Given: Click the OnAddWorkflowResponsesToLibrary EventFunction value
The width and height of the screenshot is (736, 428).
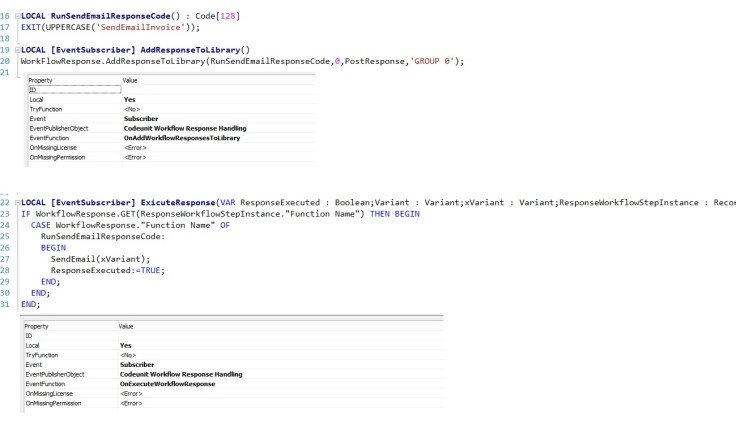Looking at the screenshot, I should [172, 138].
